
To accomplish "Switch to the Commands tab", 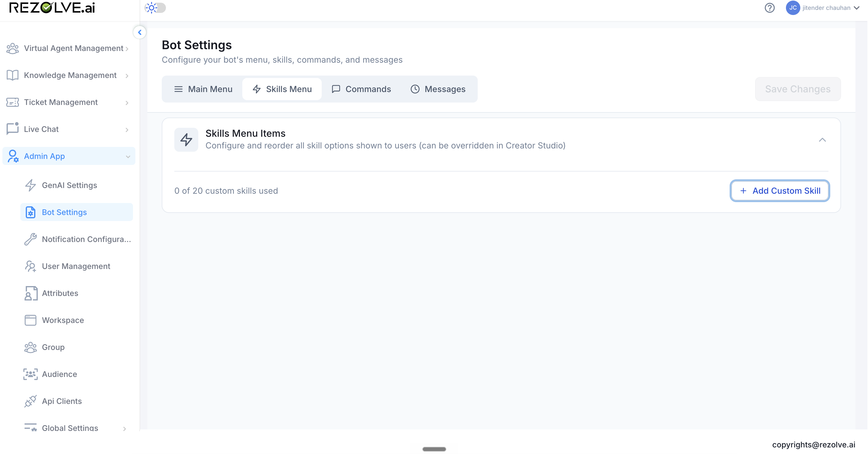I will [x=361, y=89].
